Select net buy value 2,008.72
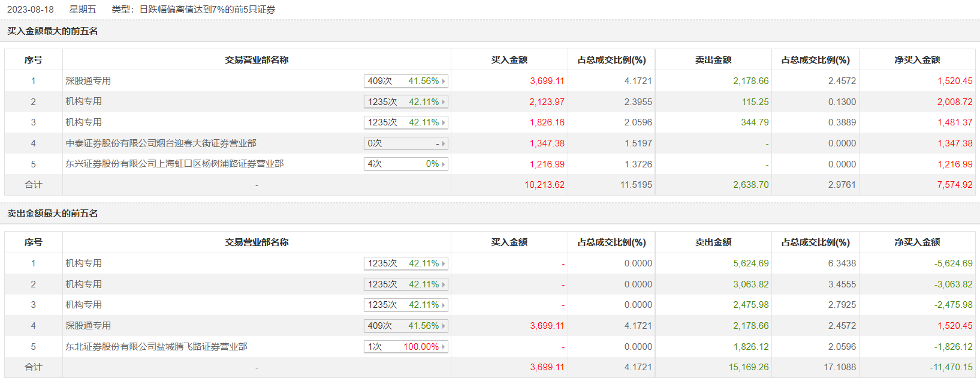 tap(955, 102)
